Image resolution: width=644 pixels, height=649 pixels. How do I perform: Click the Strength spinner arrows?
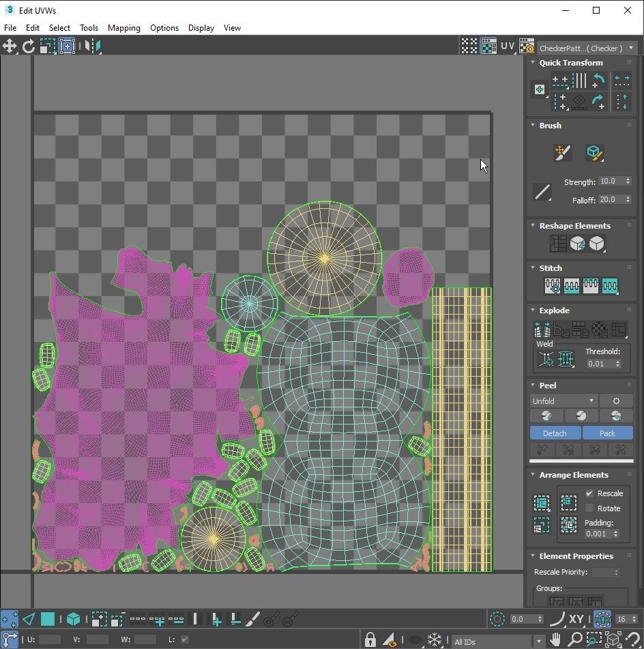point(628,181)
